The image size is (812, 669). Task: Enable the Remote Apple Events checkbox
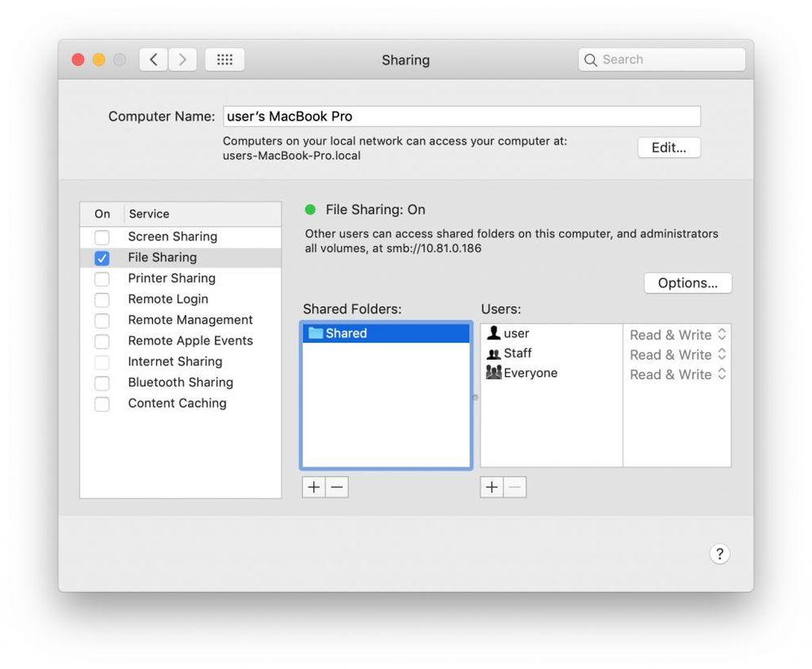click(x=102, y=341)
